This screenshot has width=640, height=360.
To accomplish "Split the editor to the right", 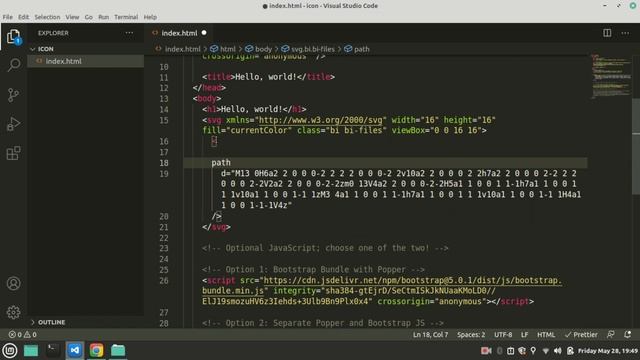I will 607,33.
